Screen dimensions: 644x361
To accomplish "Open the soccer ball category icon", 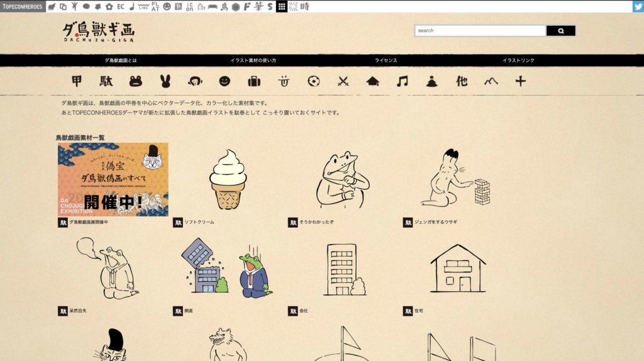I will [313, 81].
